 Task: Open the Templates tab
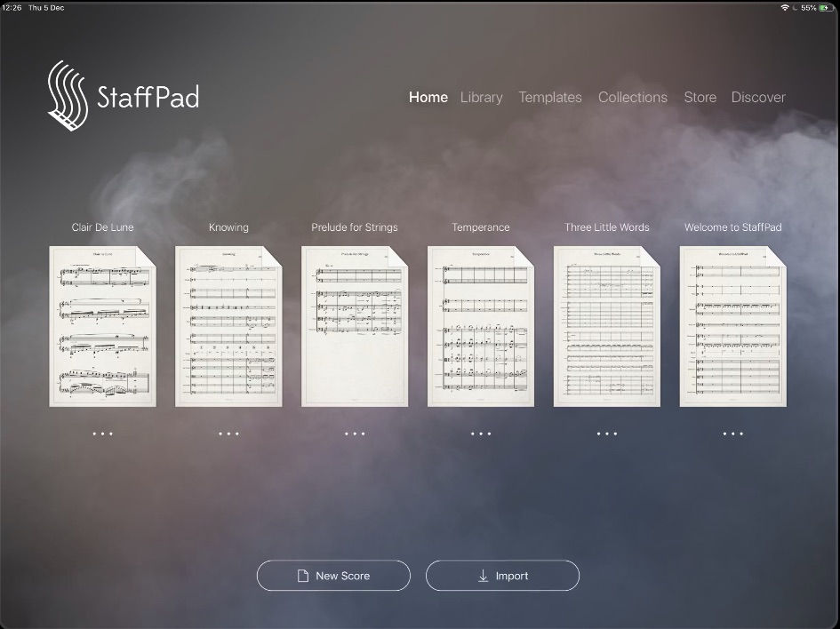coord(549,98)
